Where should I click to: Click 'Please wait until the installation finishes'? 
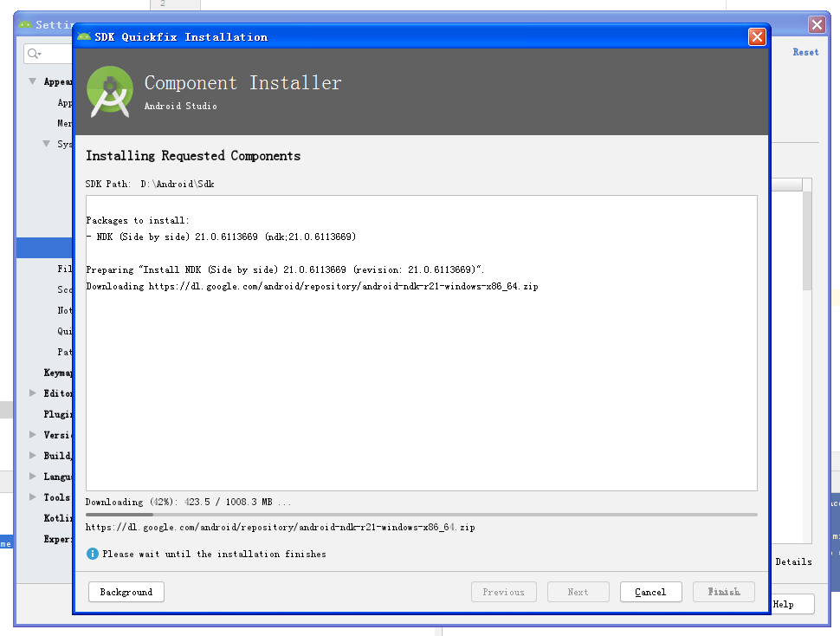[214, 554]
